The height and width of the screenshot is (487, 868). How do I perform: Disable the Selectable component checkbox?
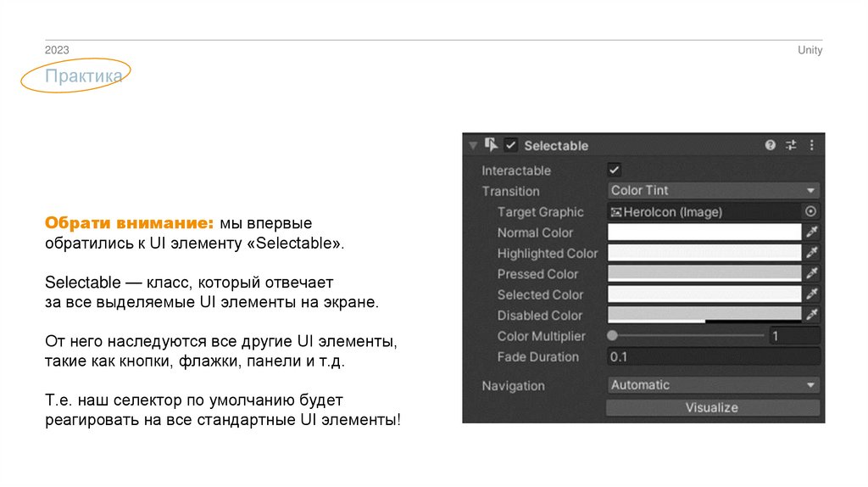pos(510,145)
